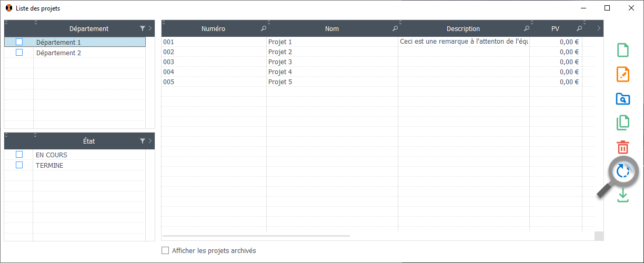Open the search magnifier in Nom column
Screen dimensions: 644x263
(x=395, y=29)
